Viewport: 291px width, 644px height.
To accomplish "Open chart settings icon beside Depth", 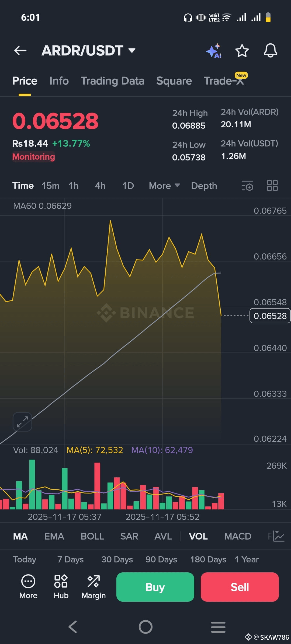I will (247, 186).
